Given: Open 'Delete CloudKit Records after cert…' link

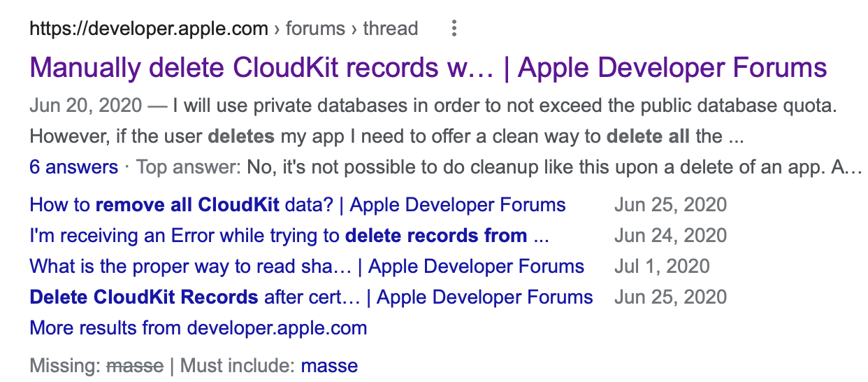Looking at the screenshot, I should (311, 297).
